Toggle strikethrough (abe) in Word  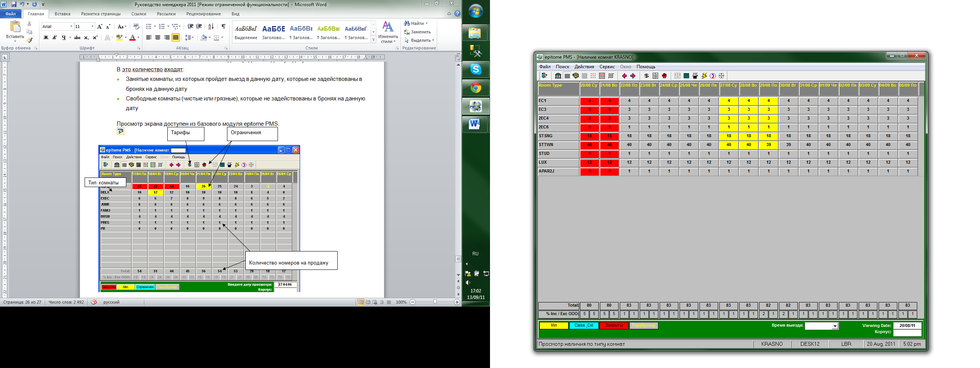click(x=77, y=38)
